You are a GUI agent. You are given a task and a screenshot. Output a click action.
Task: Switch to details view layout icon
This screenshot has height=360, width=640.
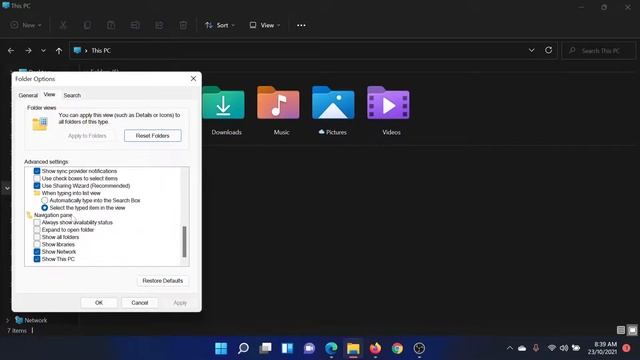tap(621, 330)
